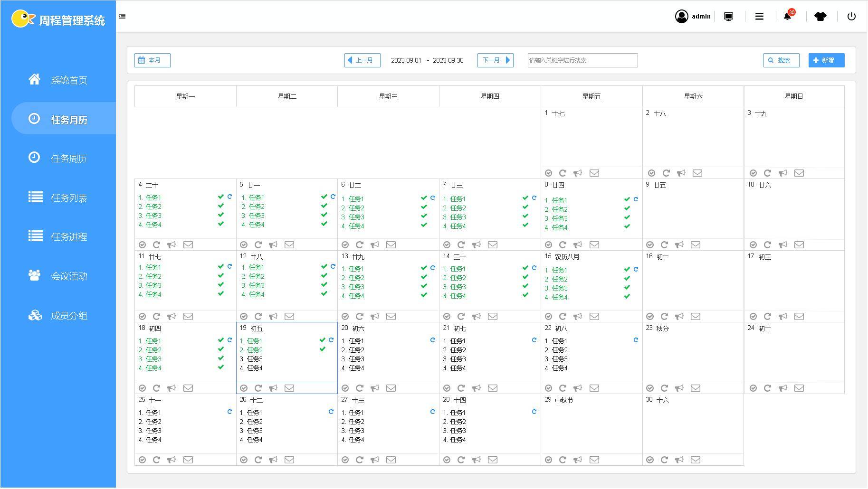Viewport: 868px width, 489px height.
Task: Open the admin user menu
Action: pyautogui.click(x=693, y=17)
